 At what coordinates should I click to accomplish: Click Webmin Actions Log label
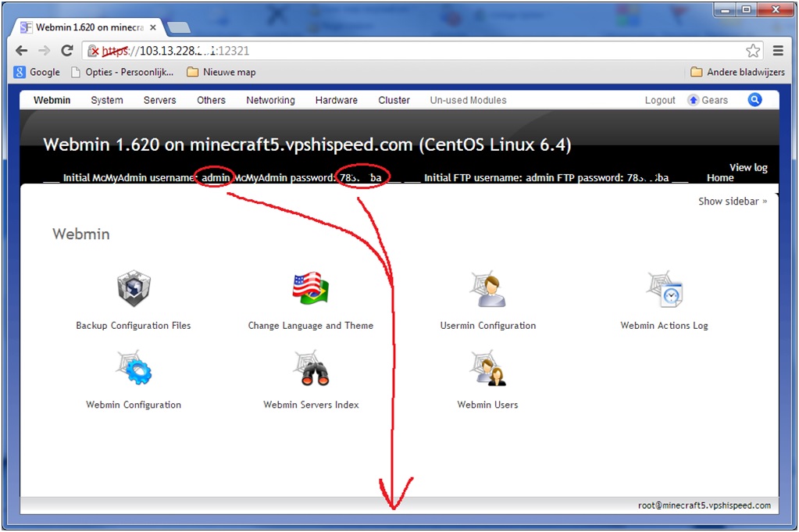[664, 326]
